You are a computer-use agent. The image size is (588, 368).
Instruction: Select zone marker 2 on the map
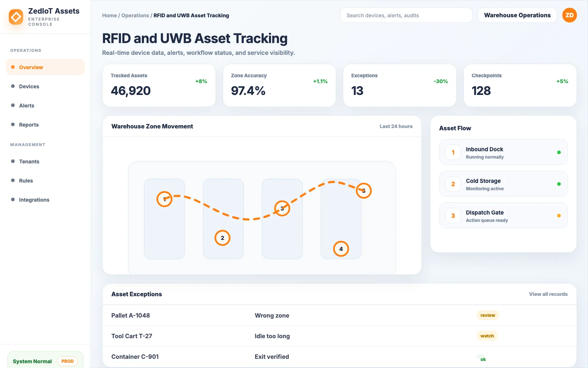[222, 238]
